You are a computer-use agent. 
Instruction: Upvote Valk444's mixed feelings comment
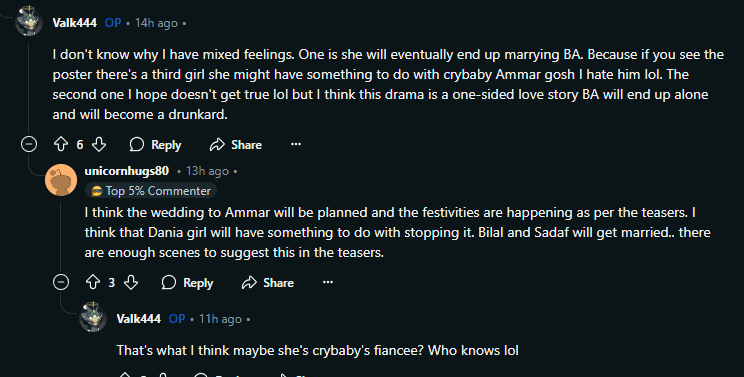coord(61,144)
